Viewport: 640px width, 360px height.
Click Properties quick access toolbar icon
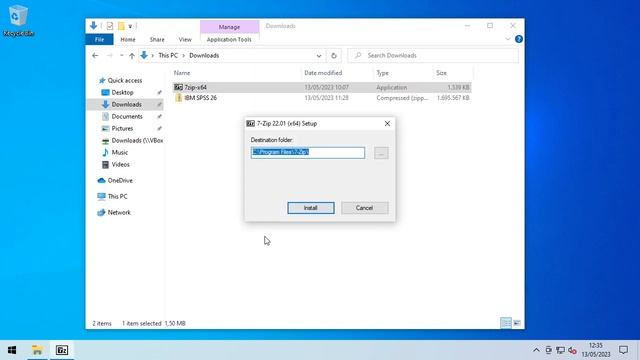(x=110, y=26)
